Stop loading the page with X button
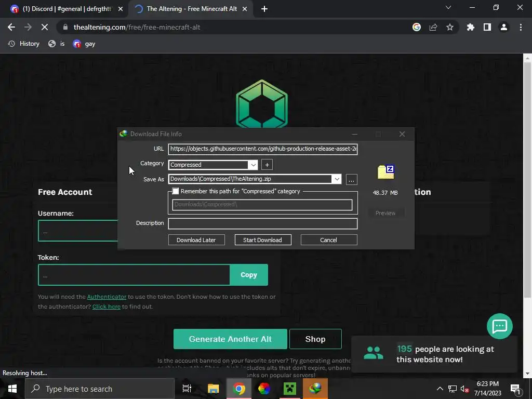The width and height of the screenshot is (532, 399). coord(45,27)
